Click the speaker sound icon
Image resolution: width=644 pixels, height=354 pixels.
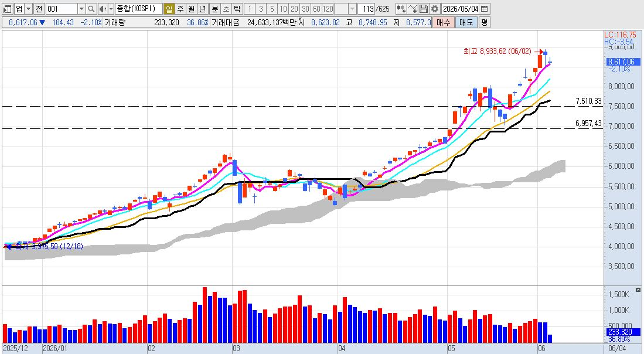click(x=103, y=9)
